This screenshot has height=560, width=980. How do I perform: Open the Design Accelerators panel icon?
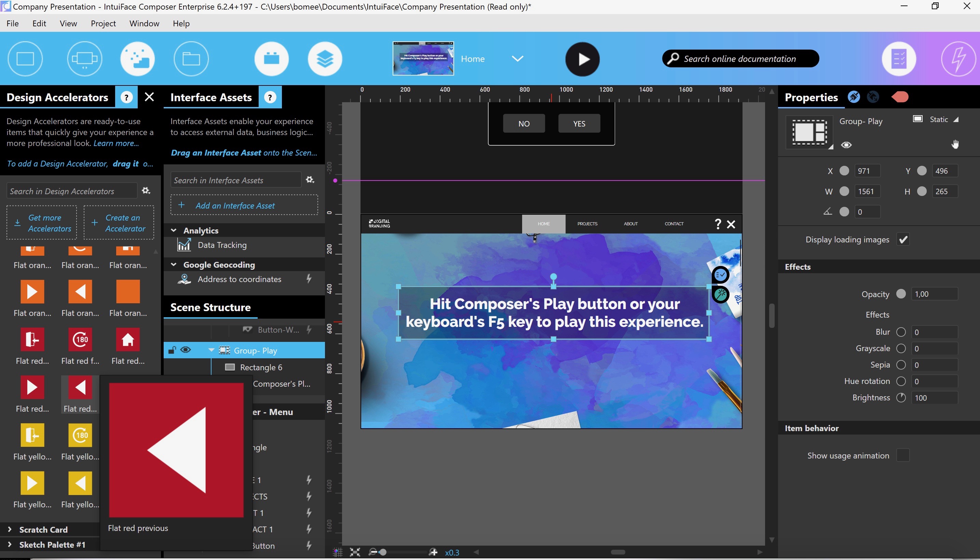pos(138,59)
